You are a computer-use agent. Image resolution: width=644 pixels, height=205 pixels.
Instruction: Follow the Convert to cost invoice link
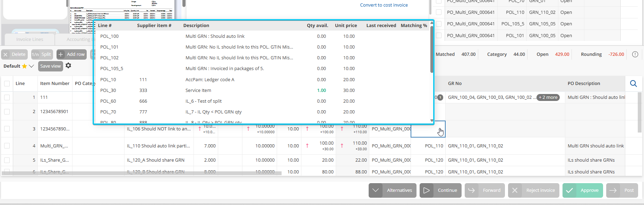click(x=384, y=5)
